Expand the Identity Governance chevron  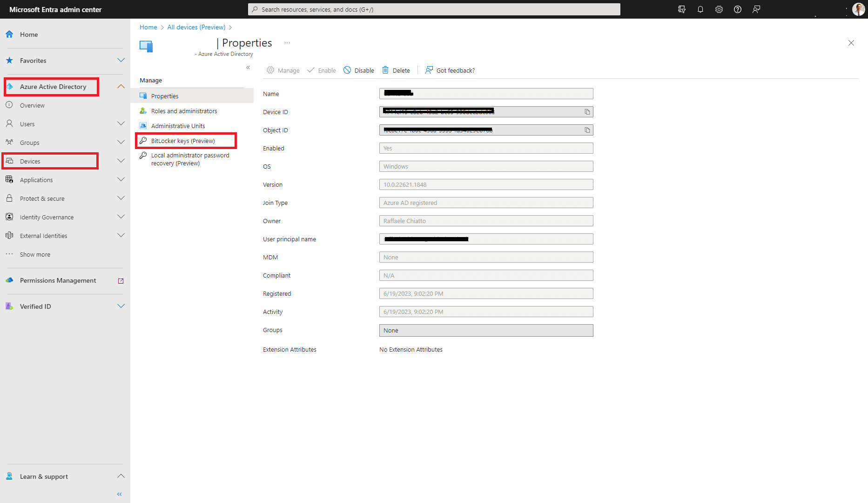[121, 217]
